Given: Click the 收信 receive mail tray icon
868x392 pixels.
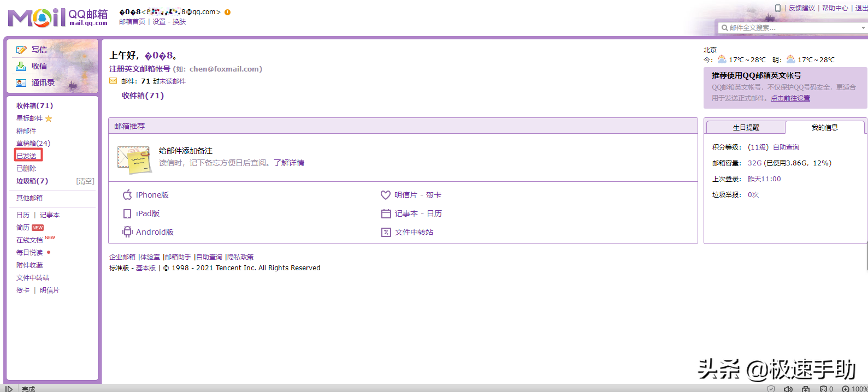Looking at the screenshot, I should (x=21, y=66).
